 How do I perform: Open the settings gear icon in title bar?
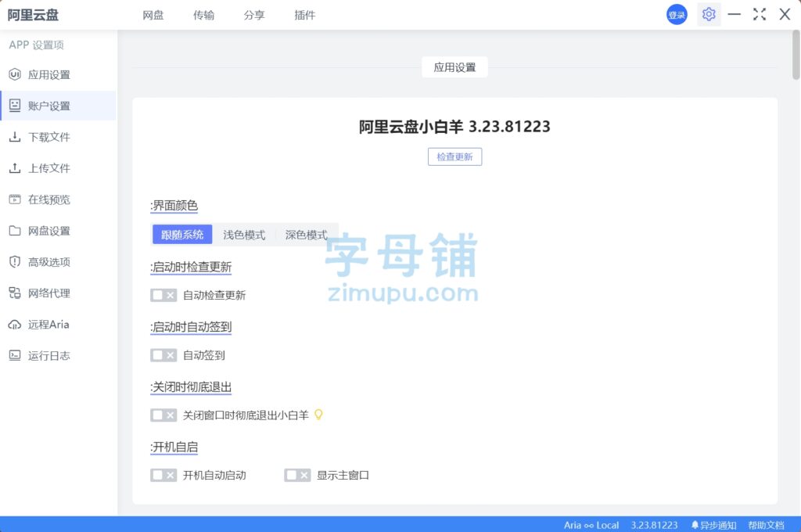[x=708, y=14]
